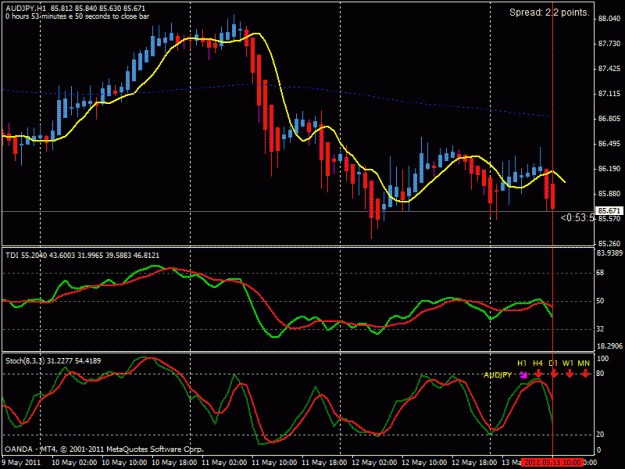Image resolution: width=625 pixels, height=469 pixels.
Task: Click the OANDA MT4 copyright text
Action: [104, 449]
